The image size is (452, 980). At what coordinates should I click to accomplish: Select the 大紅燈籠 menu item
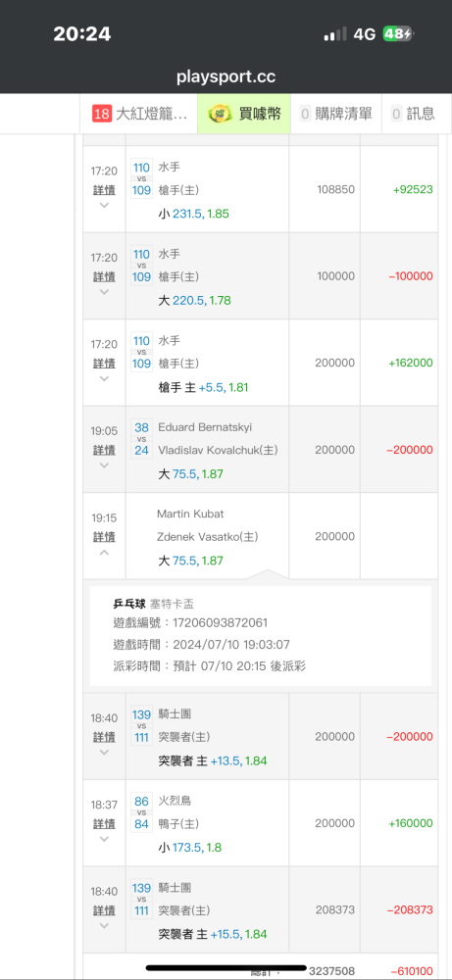coord(139,114)
